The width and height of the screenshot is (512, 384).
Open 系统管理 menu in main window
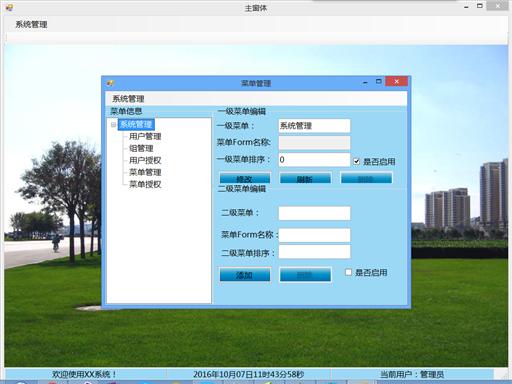click(x=31, y=24)
